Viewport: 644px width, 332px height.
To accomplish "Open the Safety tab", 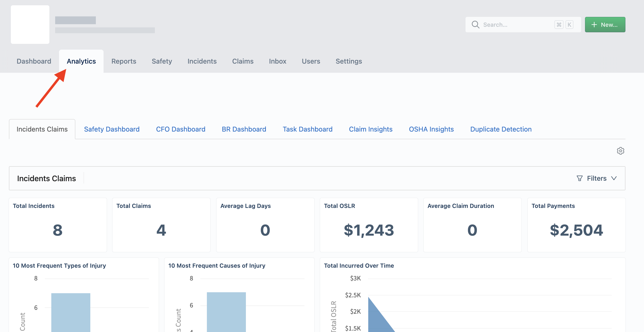I will 162,61.
